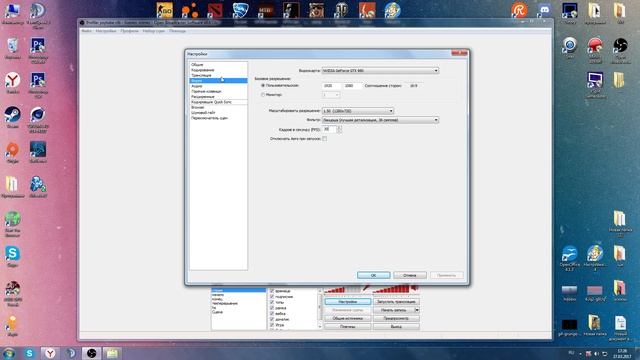
Task: Select the Сцена entry in scenes list
Action: tap(218, 312)
